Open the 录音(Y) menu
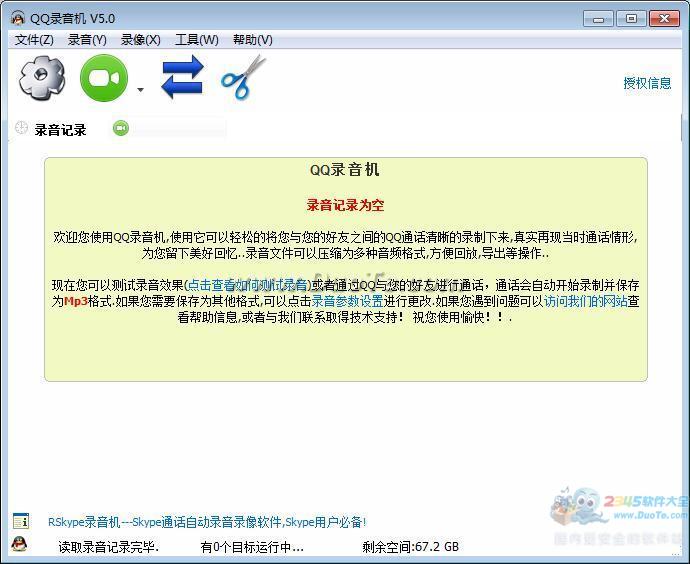This screenshot has width=690, height=564. [x=87, y=40]
